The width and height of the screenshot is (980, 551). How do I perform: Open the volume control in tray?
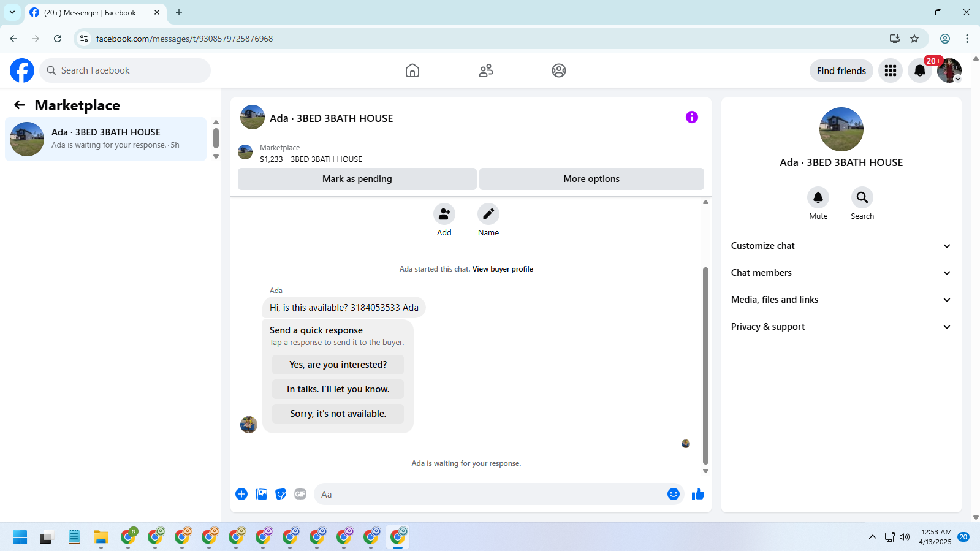(905, 538)
